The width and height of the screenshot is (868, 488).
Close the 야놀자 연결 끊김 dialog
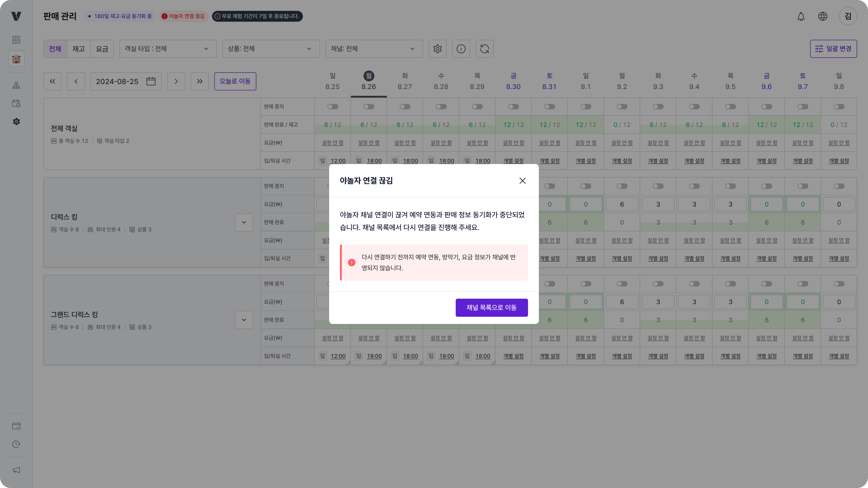(x=522, y=181)
